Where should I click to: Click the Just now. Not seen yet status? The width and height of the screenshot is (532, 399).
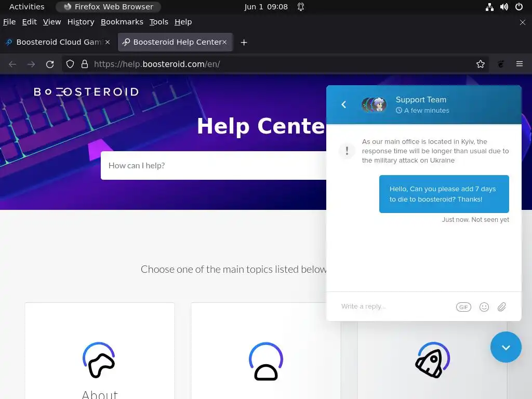click(x=475, y=220)
